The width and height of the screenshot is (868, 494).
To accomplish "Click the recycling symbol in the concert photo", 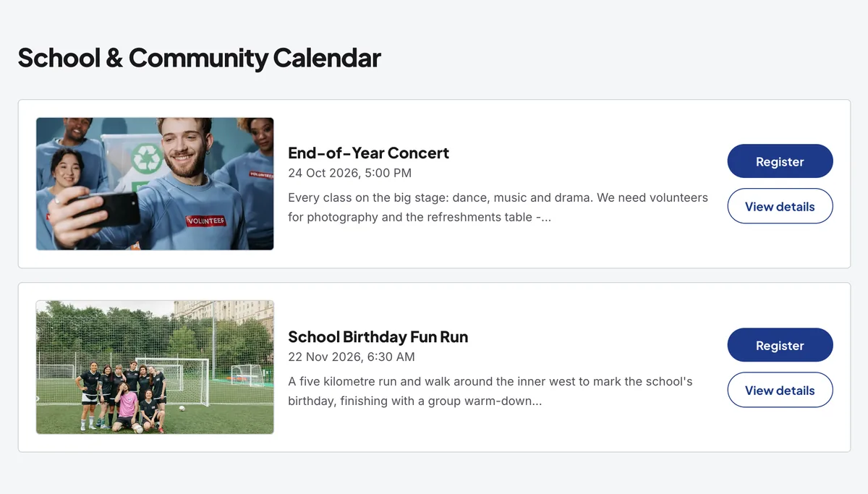I will click(148, 158).
